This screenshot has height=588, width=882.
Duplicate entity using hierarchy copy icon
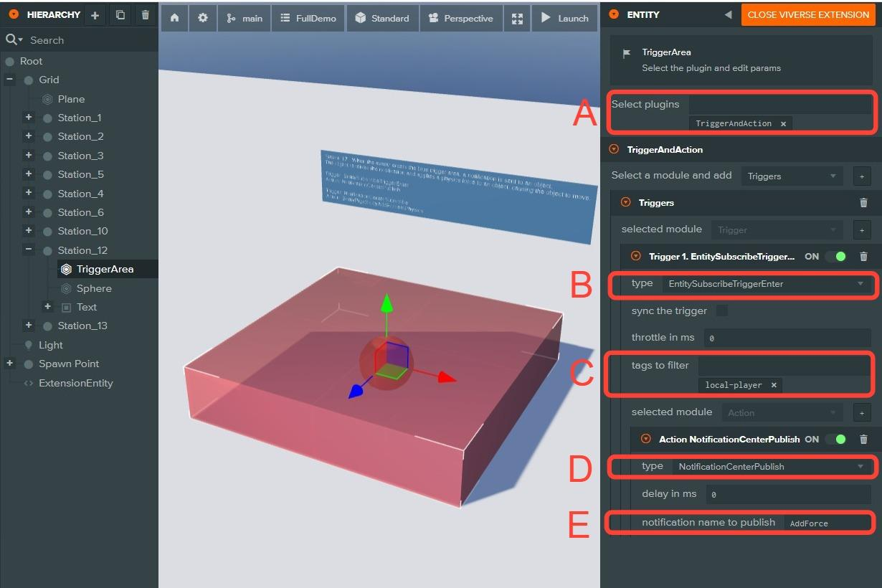pos(120,15)
